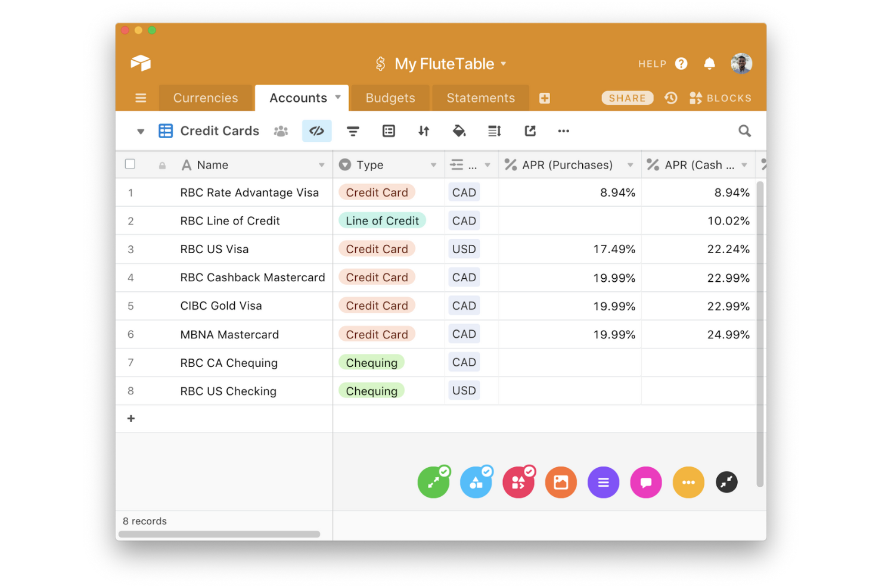Open the group records toolbar icon
This screenshot has height=588, width=882.
(x=389, y=131)
